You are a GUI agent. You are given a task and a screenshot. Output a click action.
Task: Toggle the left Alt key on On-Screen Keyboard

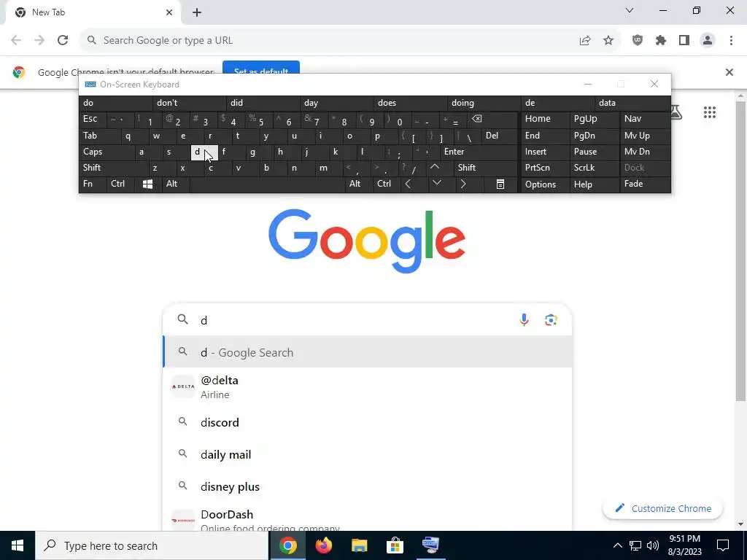pos(175,184)
